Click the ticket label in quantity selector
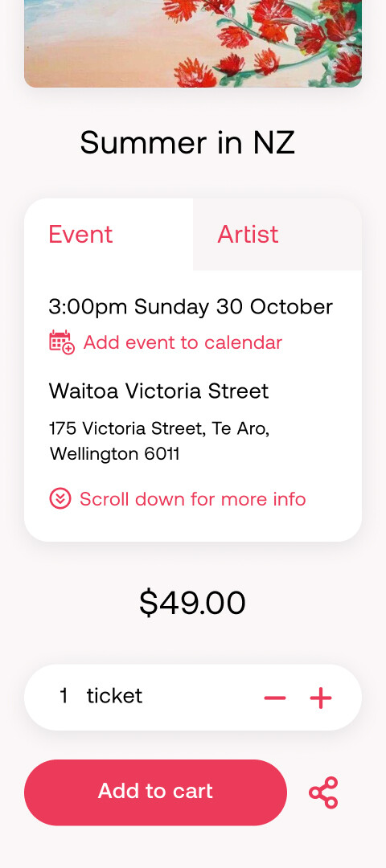The height and width of the screenshot is (868, 386). pyautogui.click(x=115, y=696)
